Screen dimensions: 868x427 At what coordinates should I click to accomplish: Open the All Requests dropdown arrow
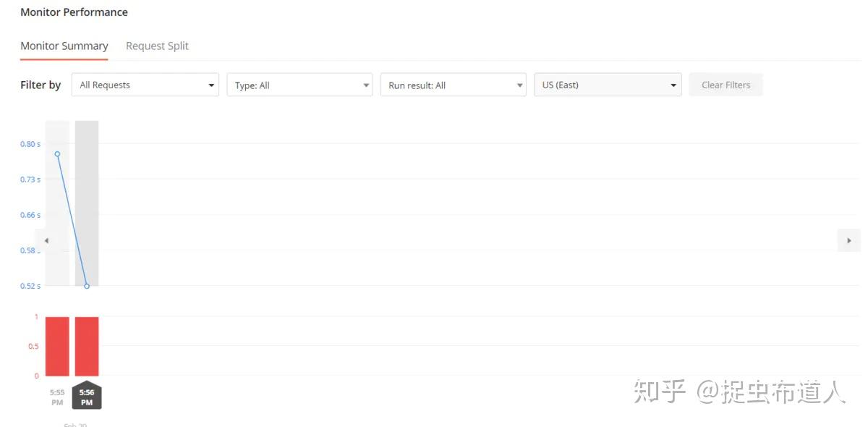(210, 85)
